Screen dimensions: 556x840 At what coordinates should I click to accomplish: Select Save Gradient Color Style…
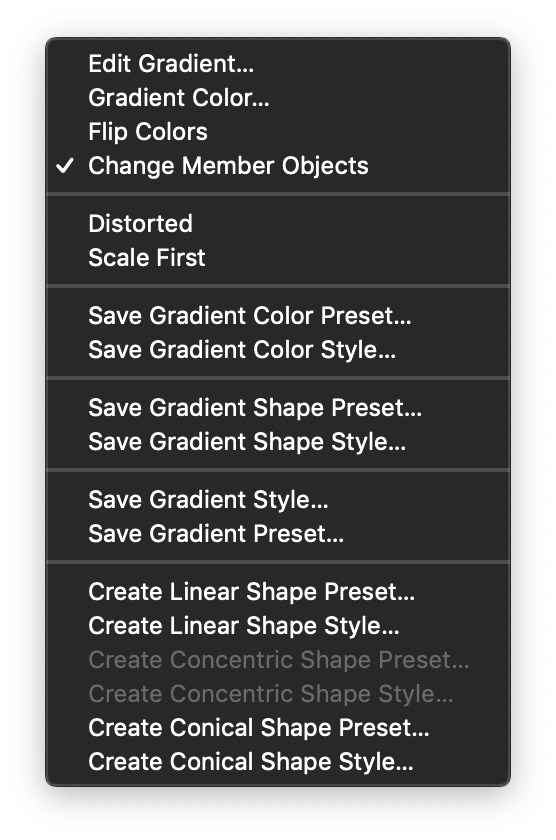pos(278,350)
